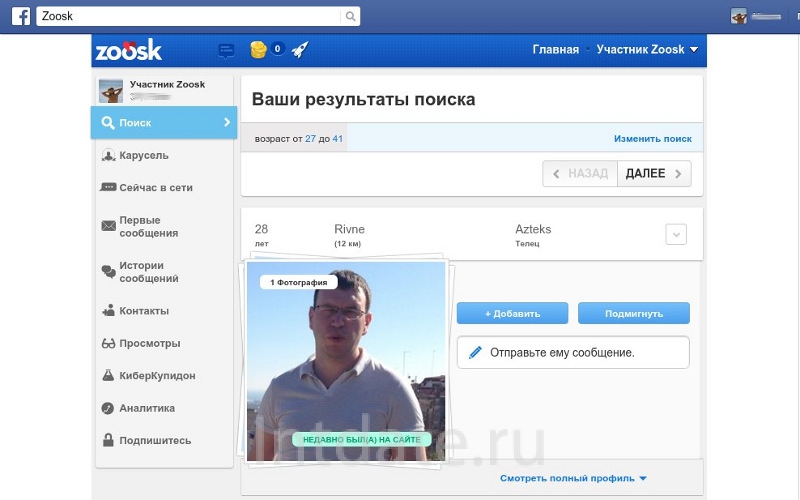
Task: Expand Смотреть полный профиль
Action: 573,478
